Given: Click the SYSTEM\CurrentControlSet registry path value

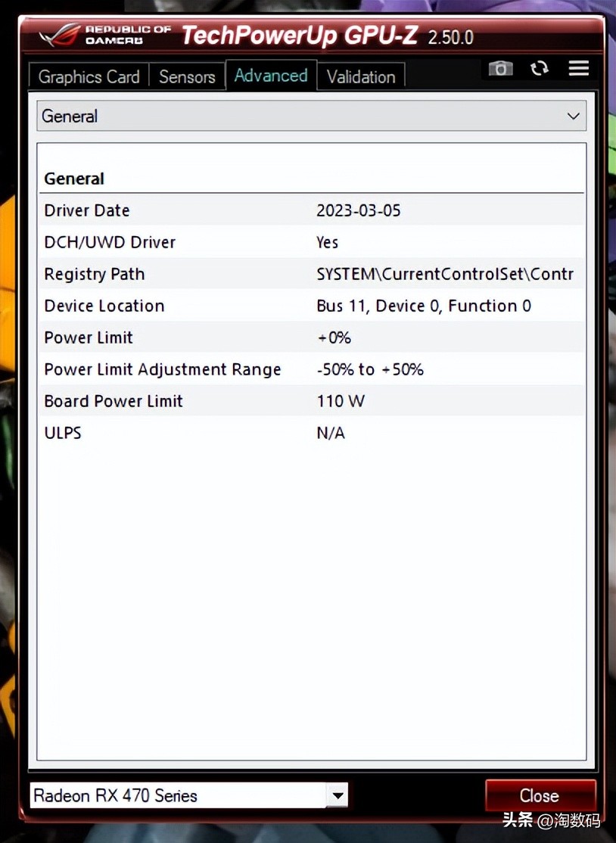Looking at the screenshot, I should click(445, 274).
